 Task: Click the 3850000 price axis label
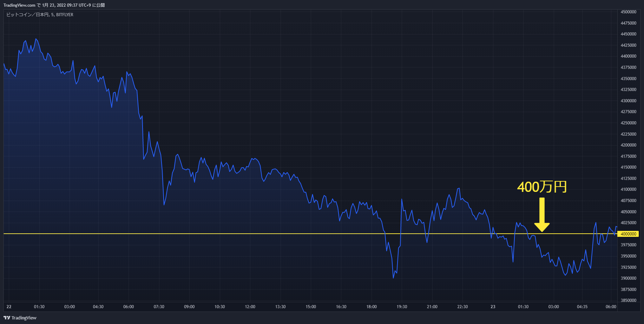[x=628, y=300]
